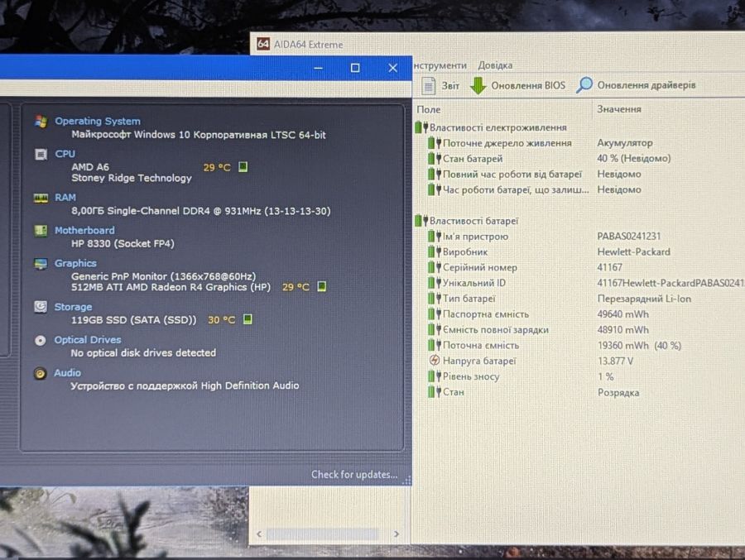
Task: Click icon beside Поточне джерело живлення
Action: (435, 143)
